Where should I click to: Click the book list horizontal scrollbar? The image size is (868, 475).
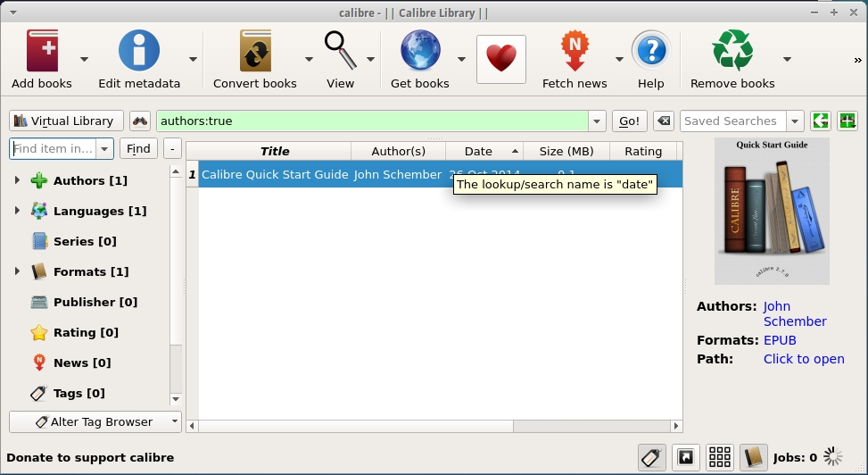[434, 426]
